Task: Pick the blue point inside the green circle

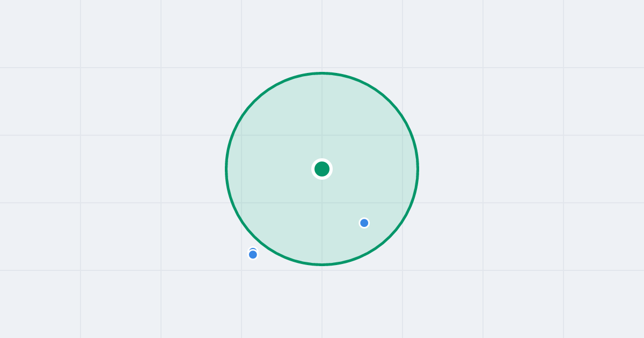Action: point(364,223)
